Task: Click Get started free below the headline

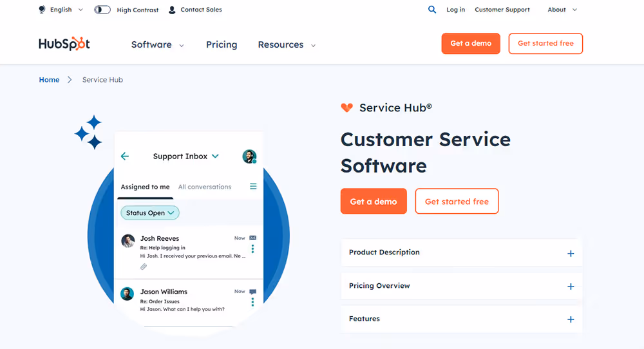Action: click(457, 201)
